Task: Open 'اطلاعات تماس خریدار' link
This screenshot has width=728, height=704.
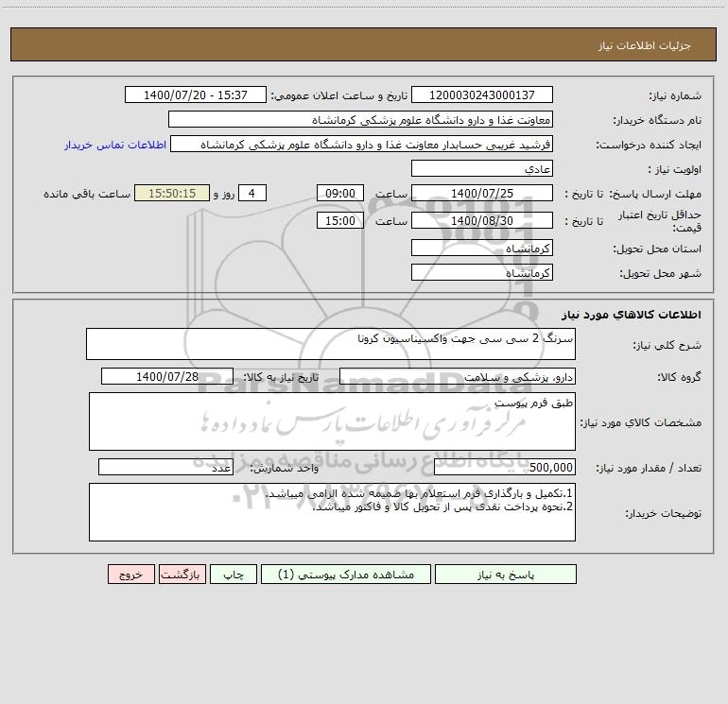Action: pyautogui.click(x=115, y=145)
